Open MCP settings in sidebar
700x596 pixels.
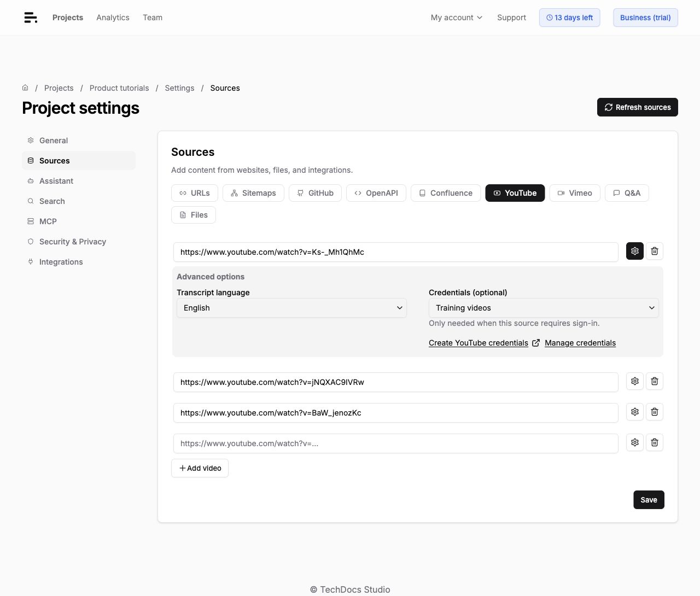79,221
